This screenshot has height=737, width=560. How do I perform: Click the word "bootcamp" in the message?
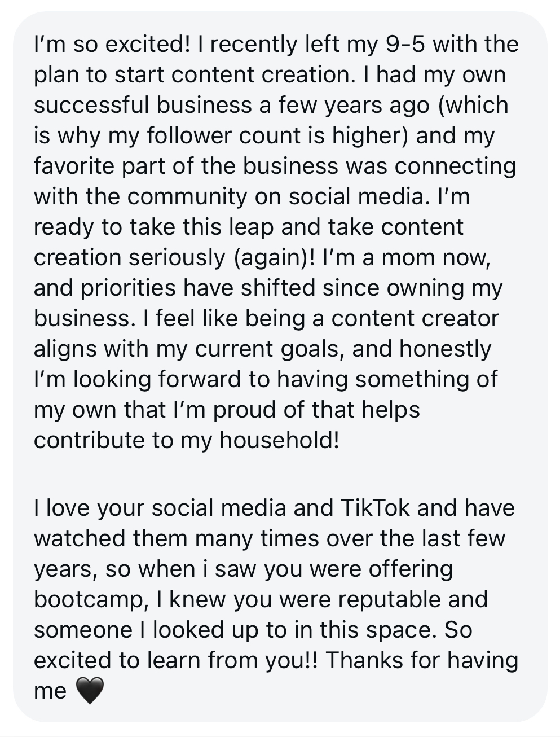coord(89,599)
